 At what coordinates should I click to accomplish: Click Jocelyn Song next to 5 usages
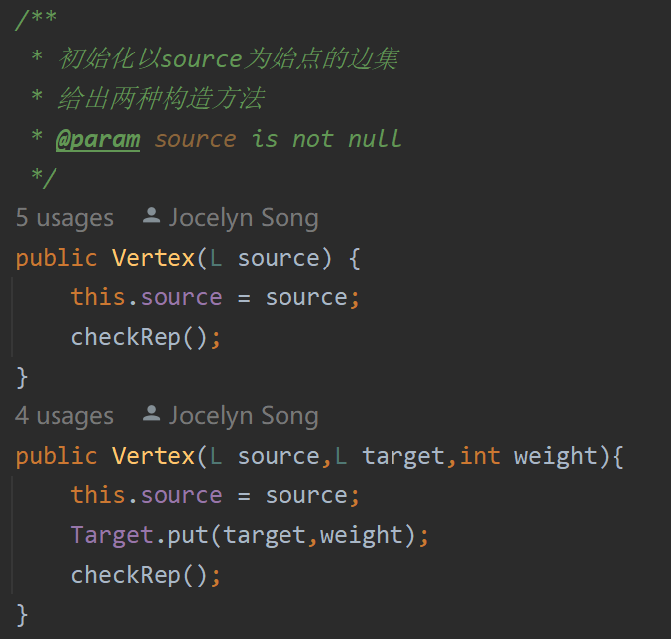244,218
